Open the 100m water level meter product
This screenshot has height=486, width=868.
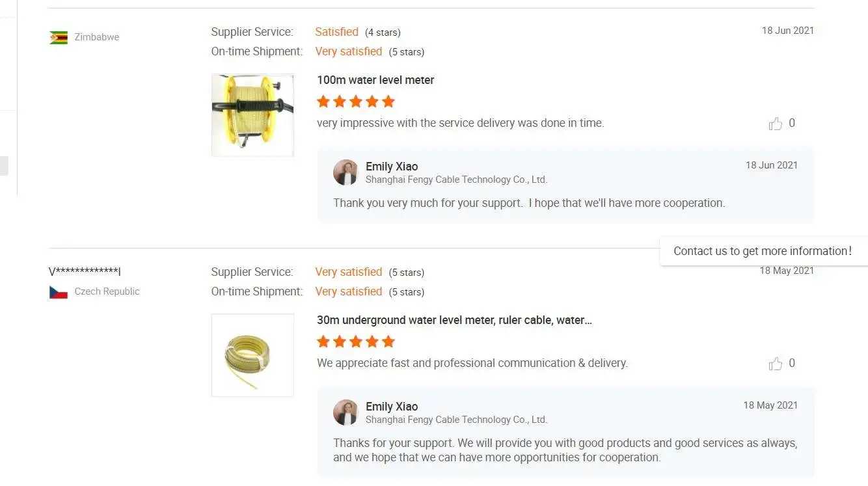coord(375,80)
